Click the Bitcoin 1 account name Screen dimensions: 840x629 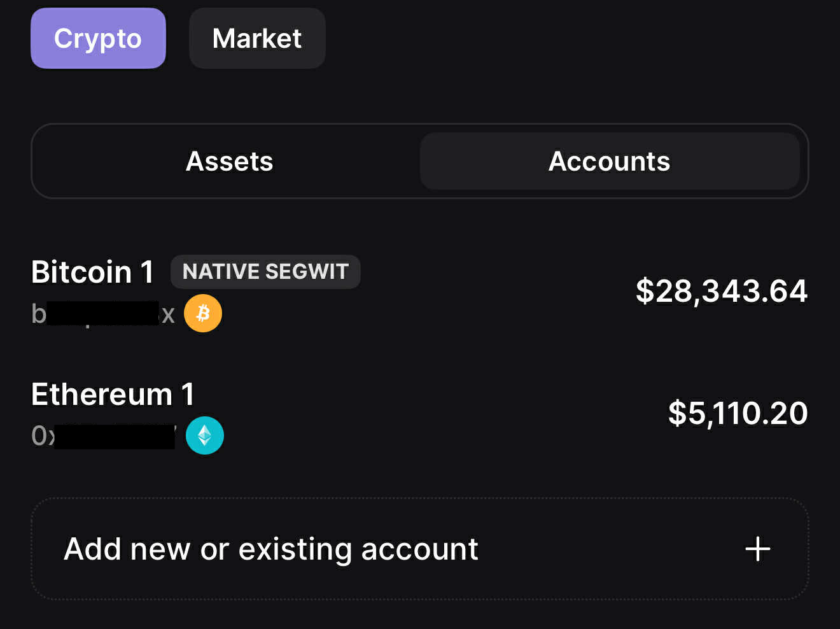pyautogui.click(x=93, y=272)
